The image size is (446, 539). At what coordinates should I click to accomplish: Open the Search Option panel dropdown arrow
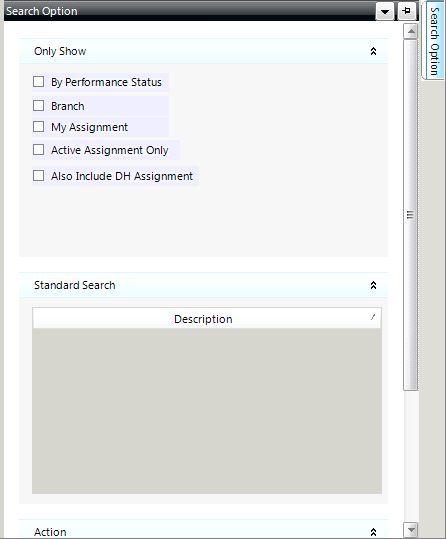(x=385, y=12)
